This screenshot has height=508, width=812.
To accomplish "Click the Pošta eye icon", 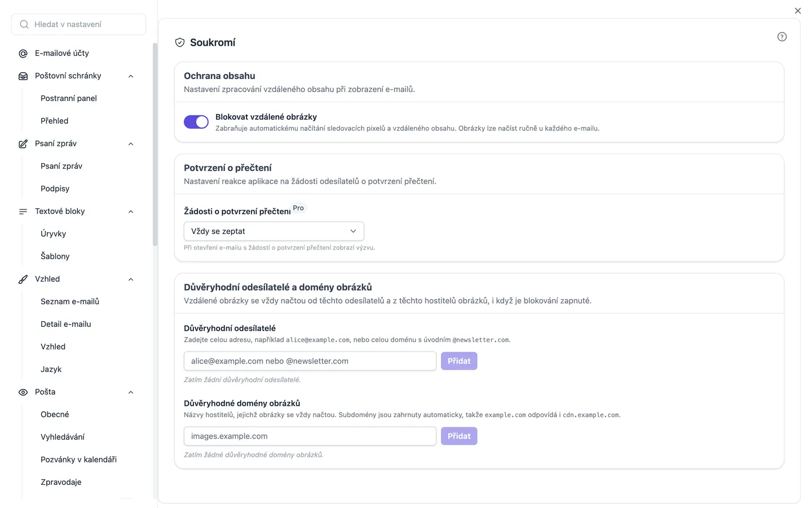I will (23, 392).
